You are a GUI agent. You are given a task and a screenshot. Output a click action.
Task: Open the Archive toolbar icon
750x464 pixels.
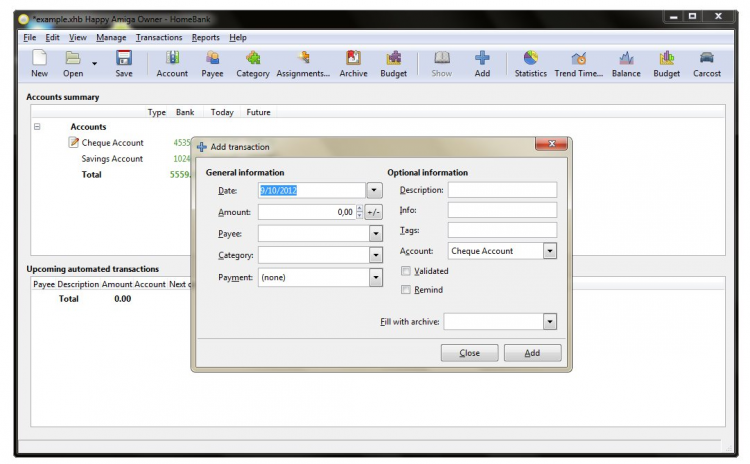pyautogui.click(x=353, y=58)
